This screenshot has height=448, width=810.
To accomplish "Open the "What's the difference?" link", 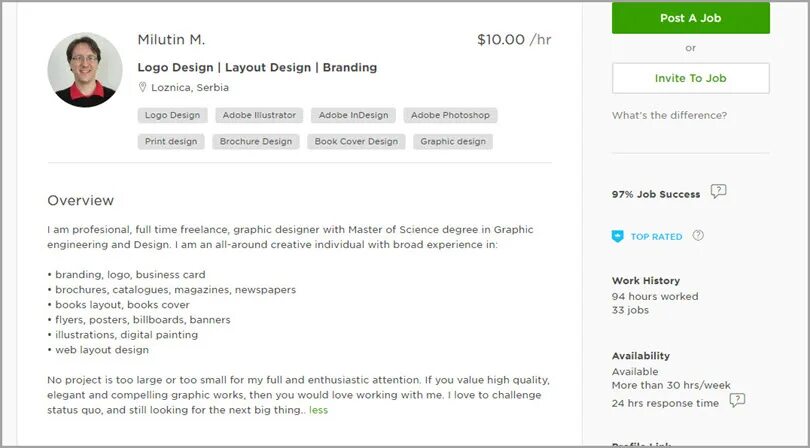I will [669, 116].
